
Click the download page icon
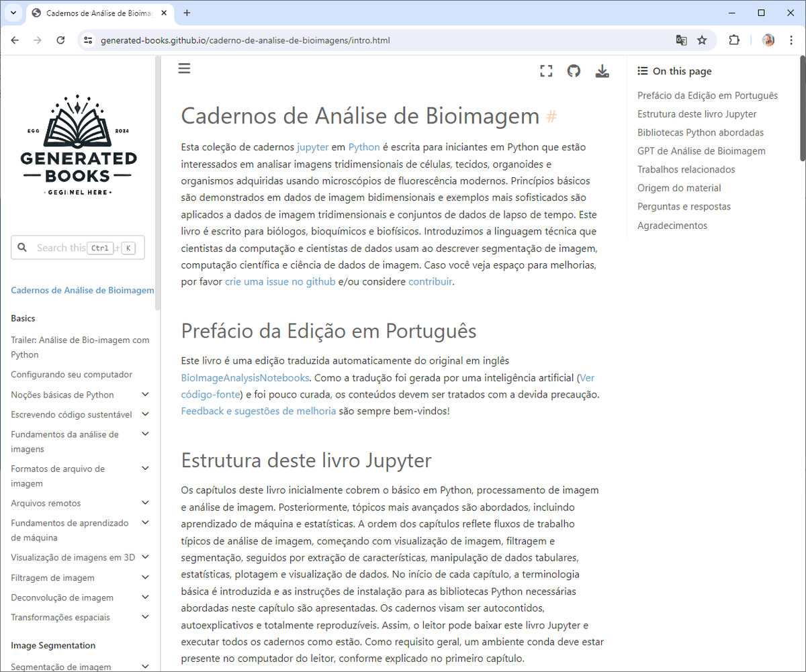tap(602, 71)
